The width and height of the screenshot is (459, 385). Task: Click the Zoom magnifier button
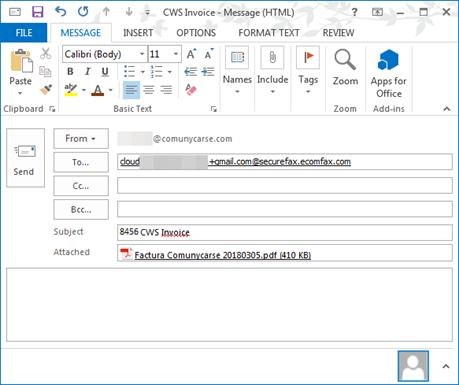(345, 68)
